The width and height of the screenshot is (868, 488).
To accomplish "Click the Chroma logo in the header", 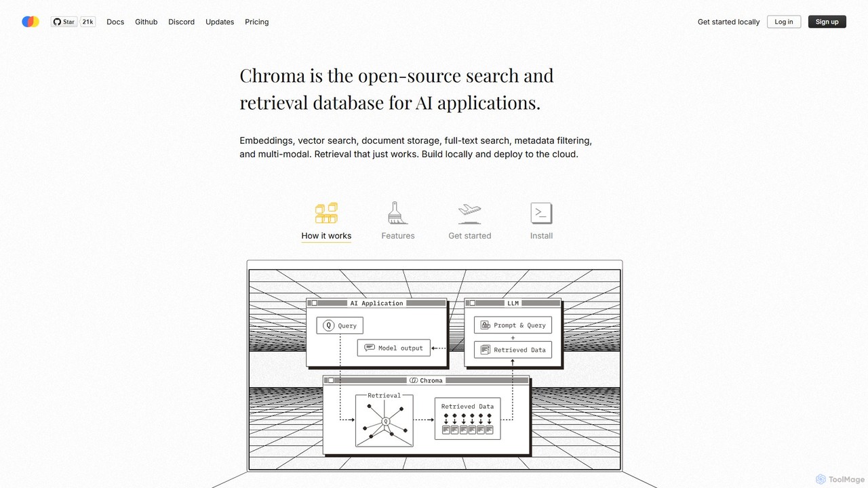I will (31, 22).
